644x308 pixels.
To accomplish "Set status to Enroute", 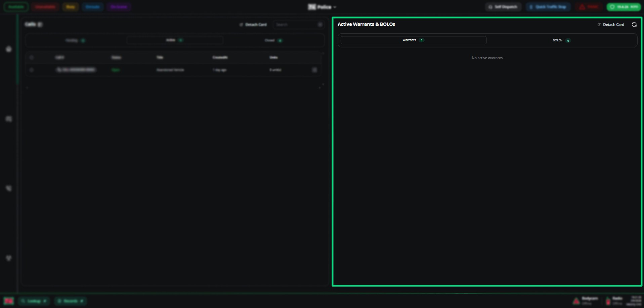I will (92, 7).
